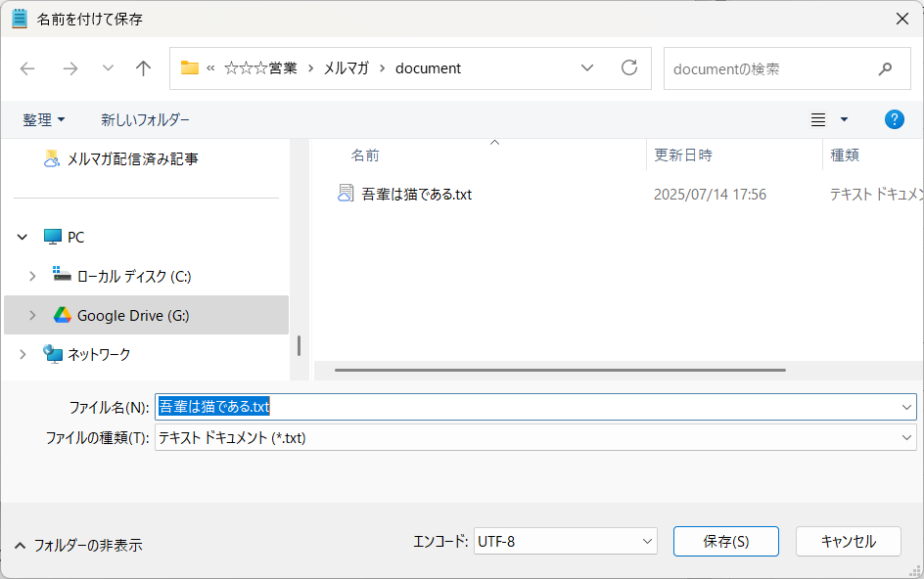Expand ローカル ディスク (C:) node

click(x=32, y=276)
